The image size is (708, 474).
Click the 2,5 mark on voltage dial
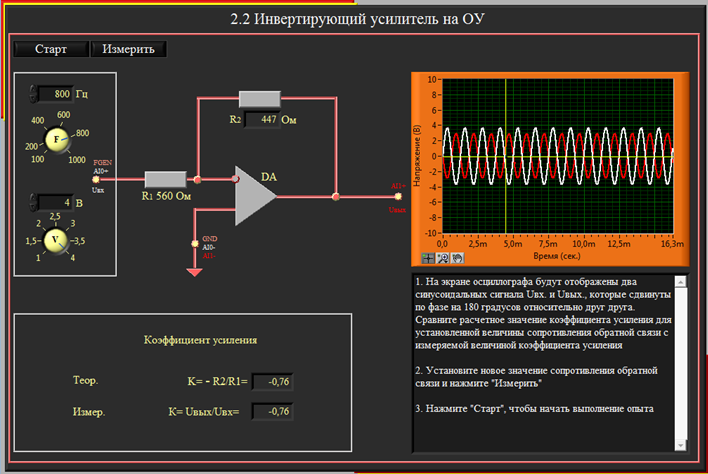click(55, 217)
